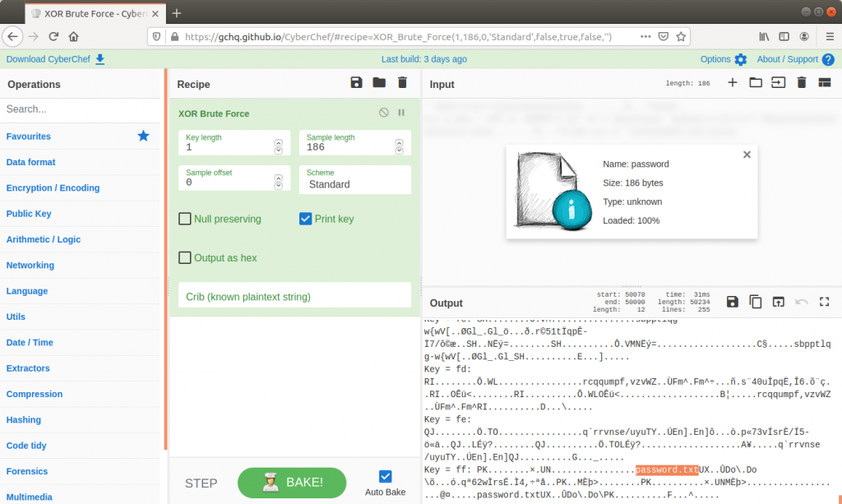Viewport: 842px width, 504px height.
Task: Reset pane layout icon
Action: (825, 83)
